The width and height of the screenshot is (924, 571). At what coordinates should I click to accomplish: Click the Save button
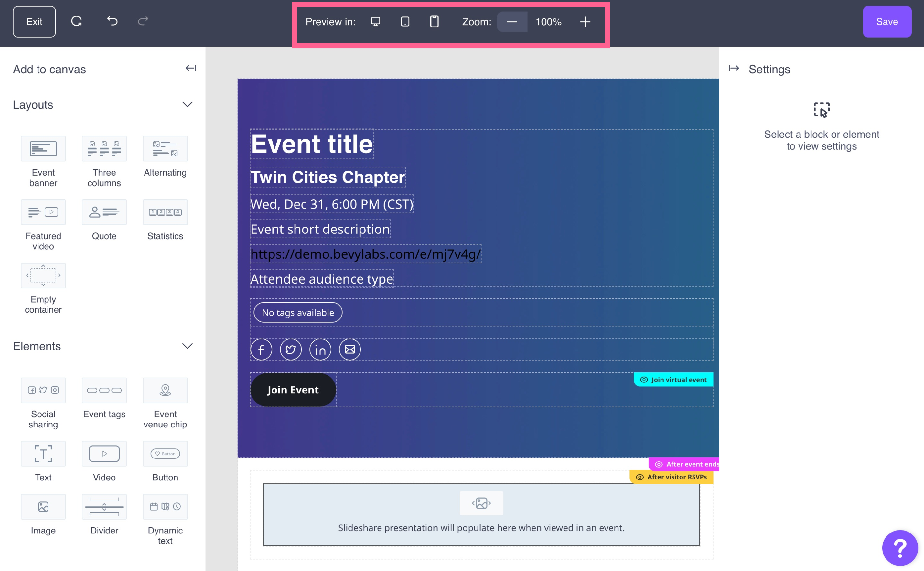click(x=886, y=22)
